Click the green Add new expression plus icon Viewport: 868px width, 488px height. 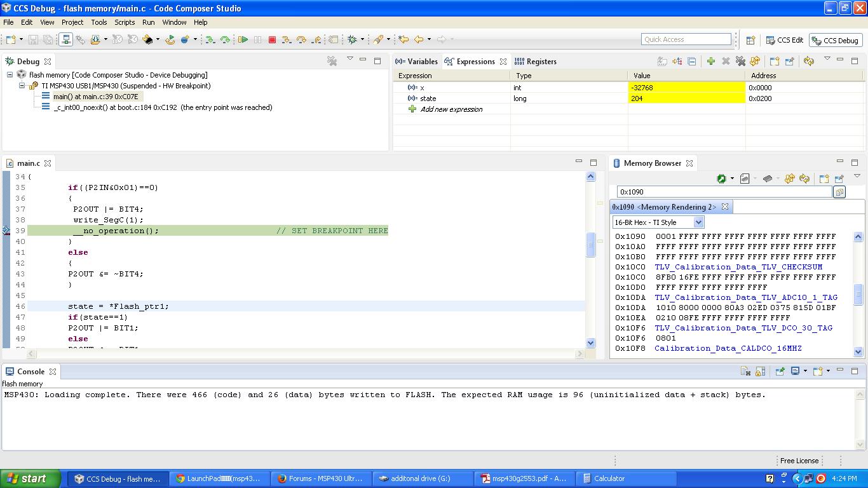click(x=711, y=61)
